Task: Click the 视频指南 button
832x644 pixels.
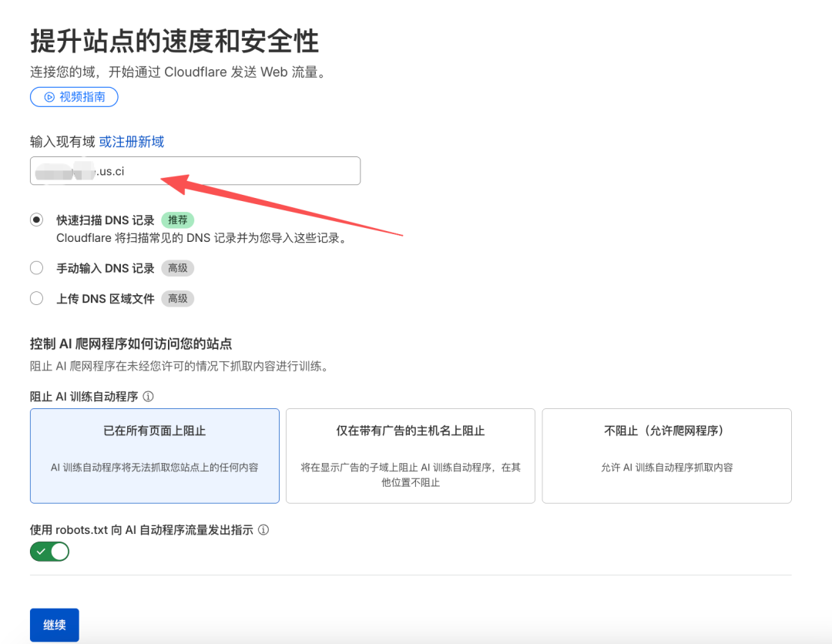Action: coord(74,96)
